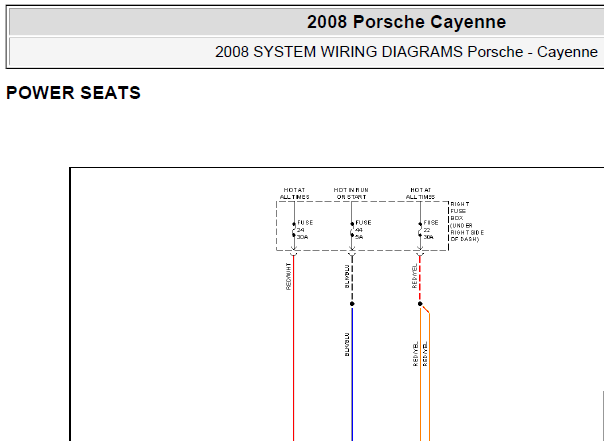Click the connector terminal below Fuse 44

click(352, 254)
